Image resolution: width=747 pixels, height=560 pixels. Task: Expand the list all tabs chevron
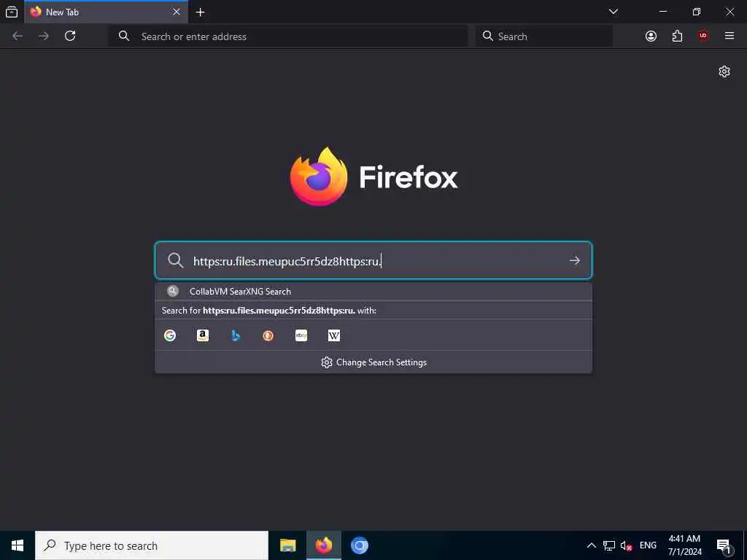[x=614, y=12]
